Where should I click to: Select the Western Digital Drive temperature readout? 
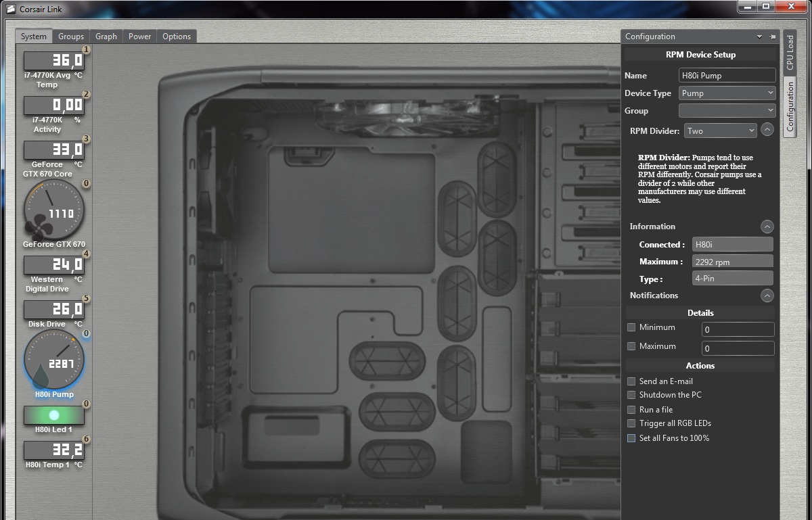coord(54,264)
